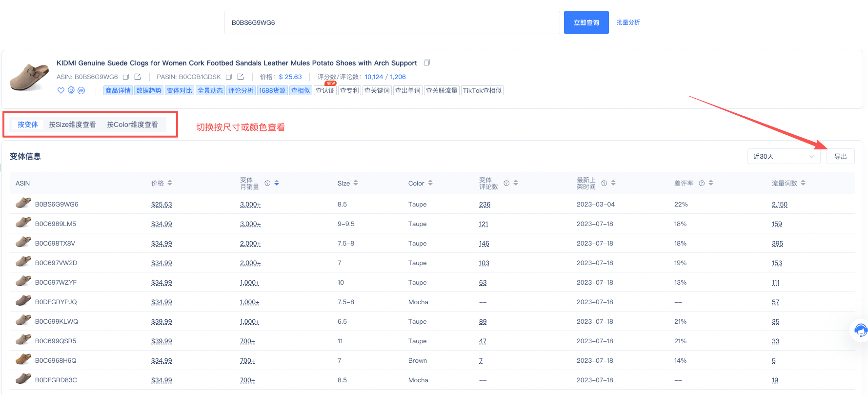868x395 pixels.
Task: Click the B0C6968H6Q brown shoe thumbnail
Action: point(23,359)
